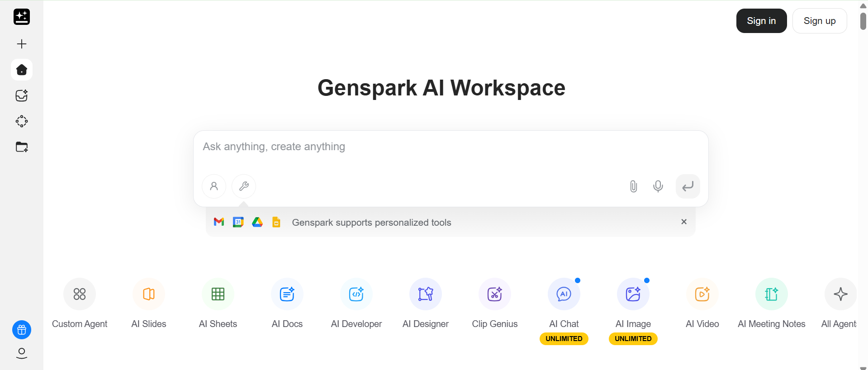Open All Agents
Viewport: 868px width, 370px height.
click(x=840, y=304)
